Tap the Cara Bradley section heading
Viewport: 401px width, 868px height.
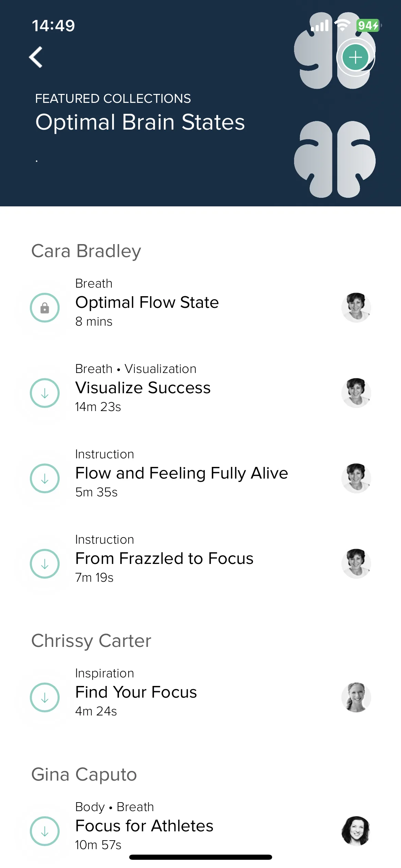(86, 252)
